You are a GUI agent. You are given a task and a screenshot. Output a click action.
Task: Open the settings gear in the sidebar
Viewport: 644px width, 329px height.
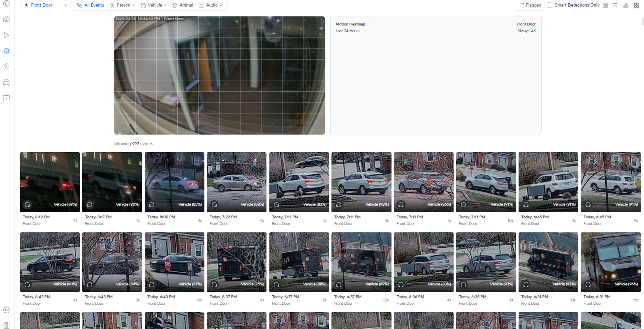tap(6, 310)
